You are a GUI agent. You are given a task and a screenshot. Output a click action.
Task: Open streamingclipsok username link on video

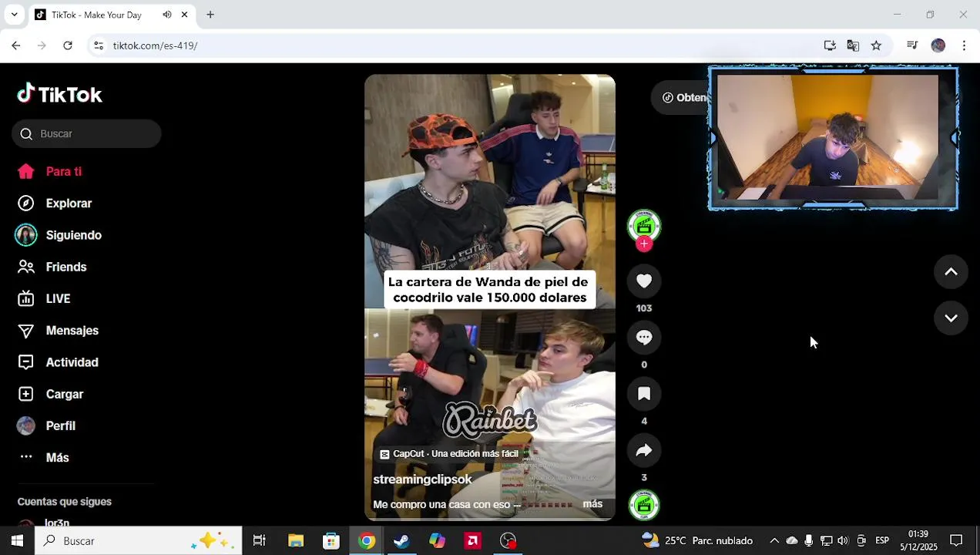(422, 479)
